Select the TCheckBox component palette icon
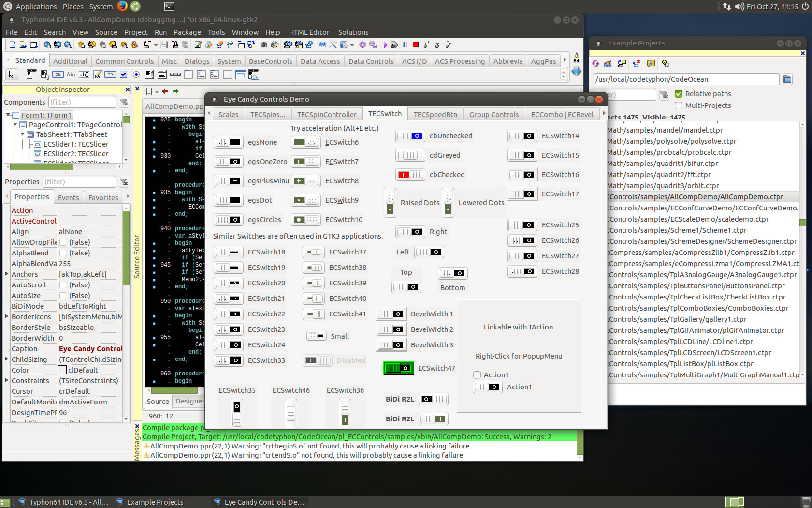The width and height of the screenshot is (812, 508). click(x=123, y=75)
